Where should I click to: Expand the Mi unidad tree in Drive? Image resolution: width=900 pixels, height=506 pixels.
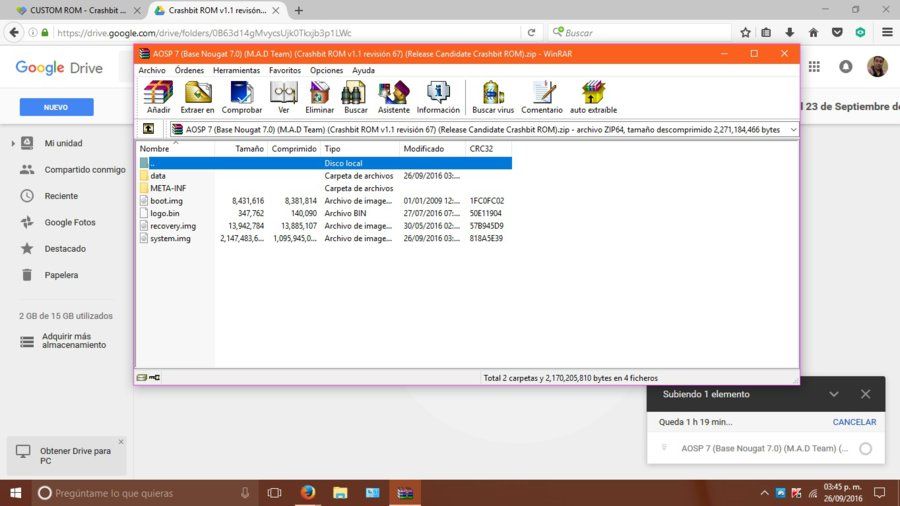tap(13, 143)
